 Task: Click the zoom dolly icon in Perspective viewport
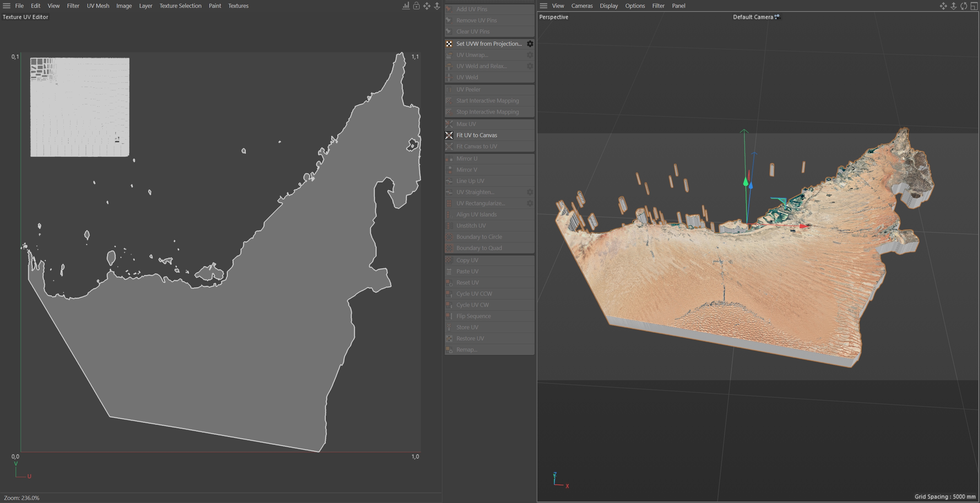pyautogui.click(x=953, y=6)
